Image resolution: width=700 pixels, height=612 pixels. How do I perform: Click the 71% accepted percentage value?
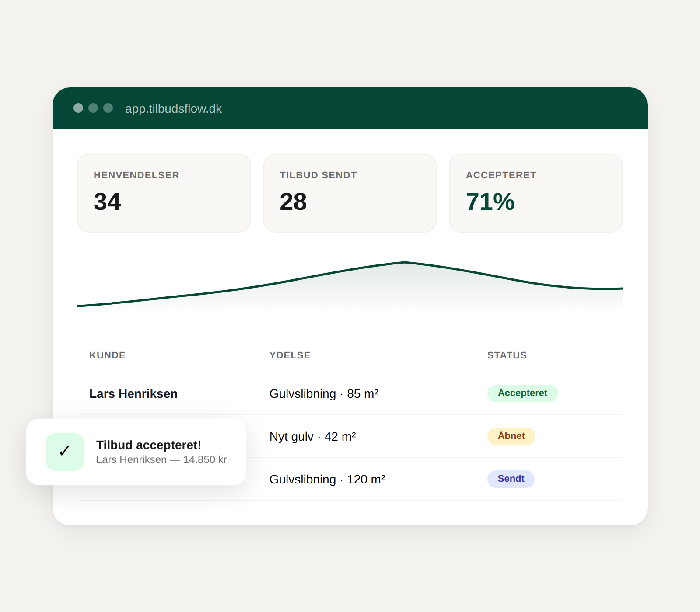click(x=490, y=202)
